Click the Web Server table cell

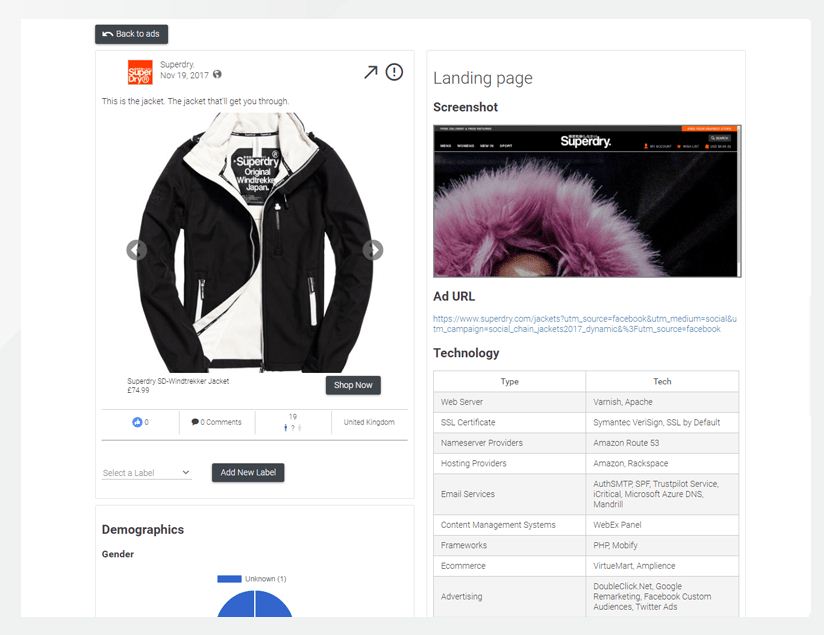(x=510, y=402)
